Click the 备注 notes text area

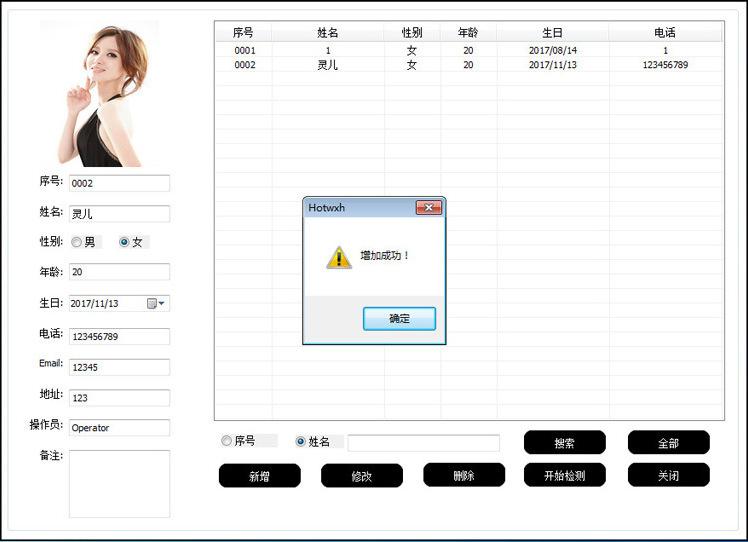[119, 484]
